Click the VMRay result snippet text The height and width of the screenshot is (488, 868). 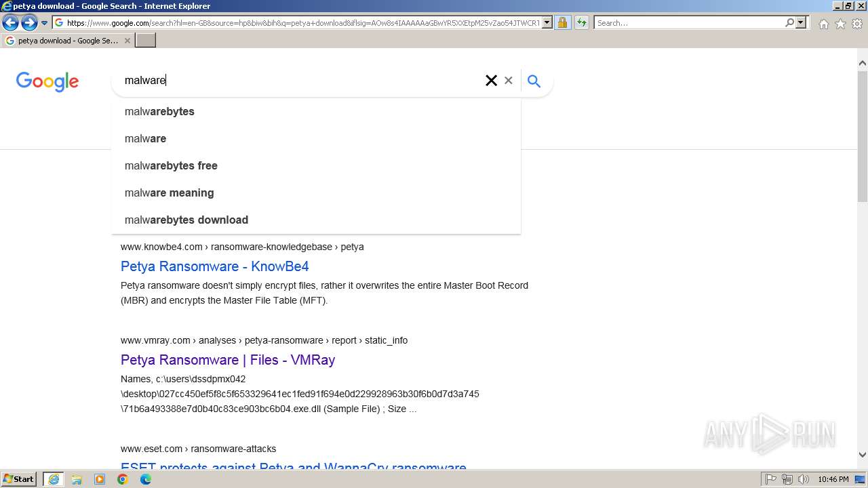coord(300,394)
